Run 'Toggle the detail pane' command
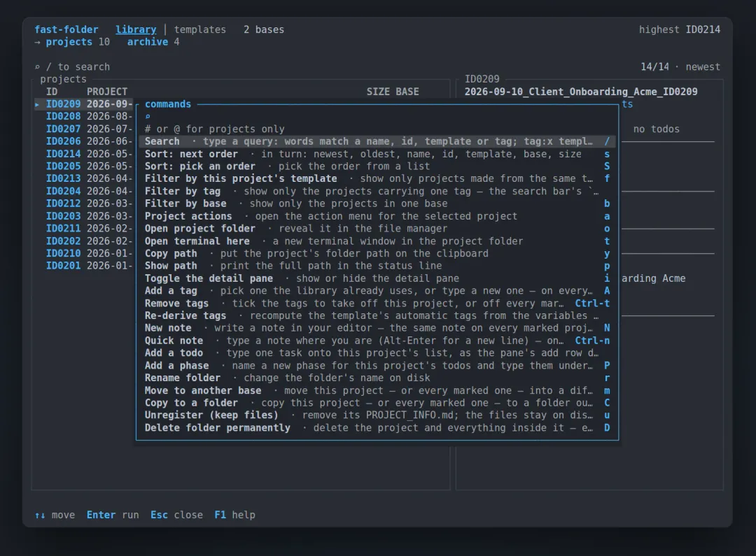The image size is (756, 556). (x=377, y=278)
